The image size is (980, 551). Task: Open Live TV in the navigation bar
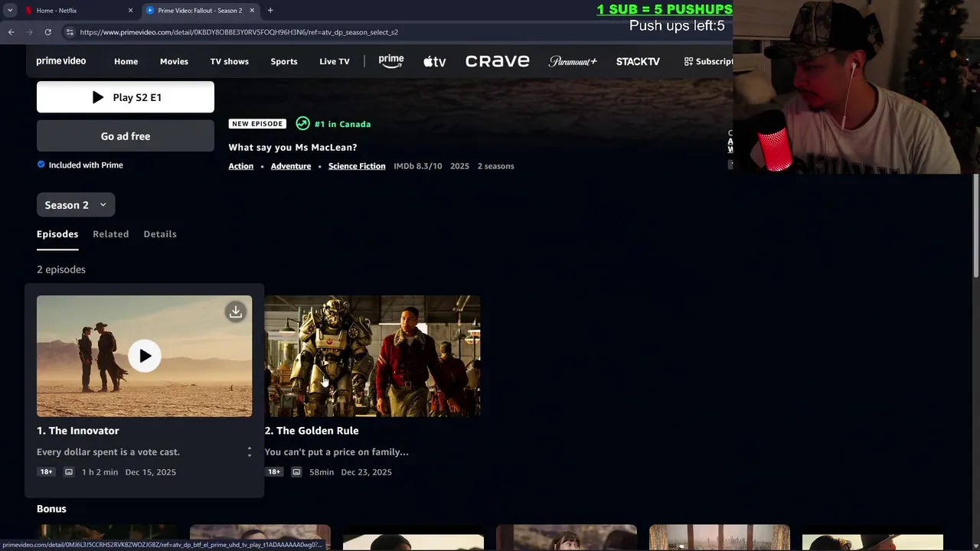335,61
